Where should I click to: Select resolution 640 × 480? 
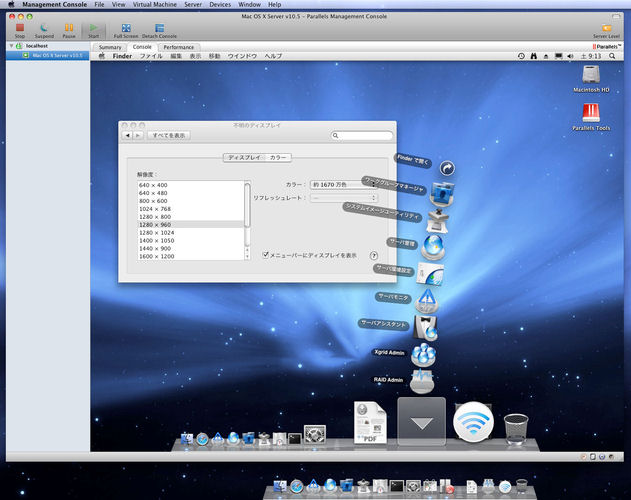[x=190, y=193]
